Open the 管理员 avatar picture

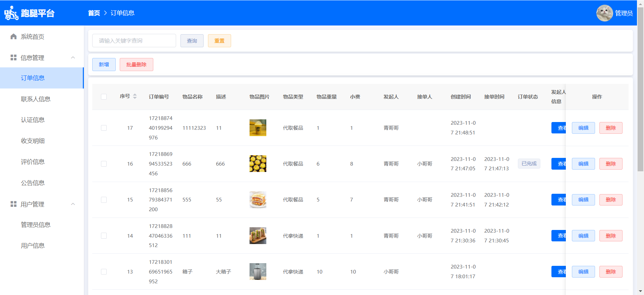[x=604, y=13]
